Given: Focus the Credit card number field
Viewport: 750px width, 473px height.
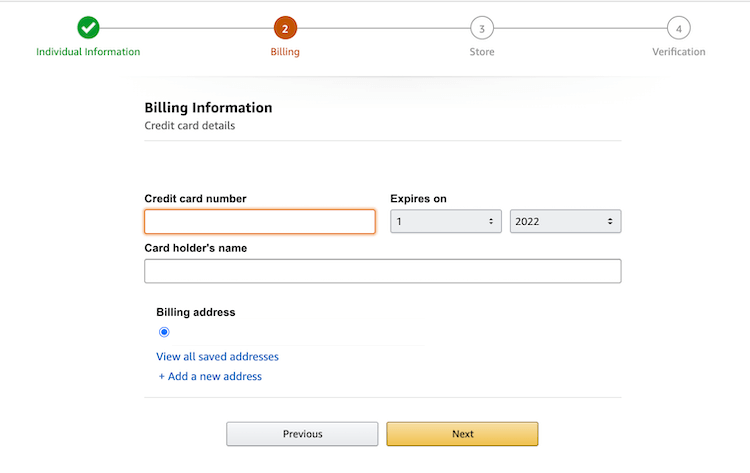Looking at the screenshot, I should click(x=260, y=221).
